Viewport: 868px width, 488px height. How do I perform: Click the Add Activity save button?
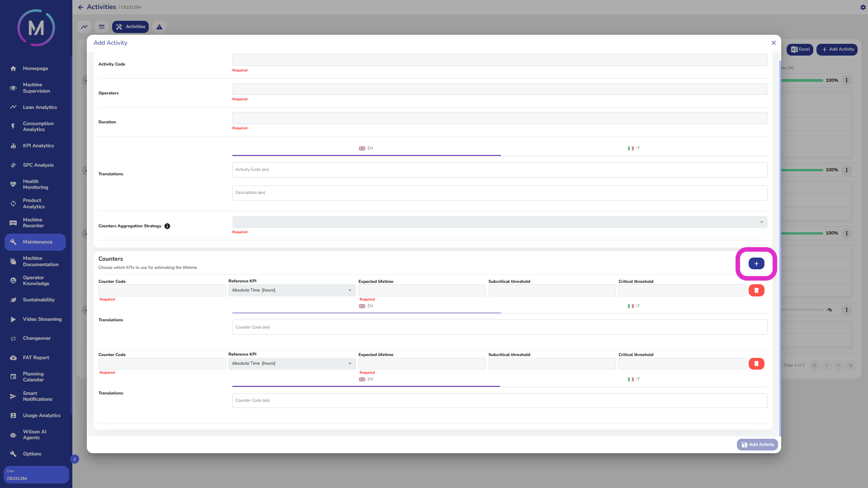coord(757,445)
